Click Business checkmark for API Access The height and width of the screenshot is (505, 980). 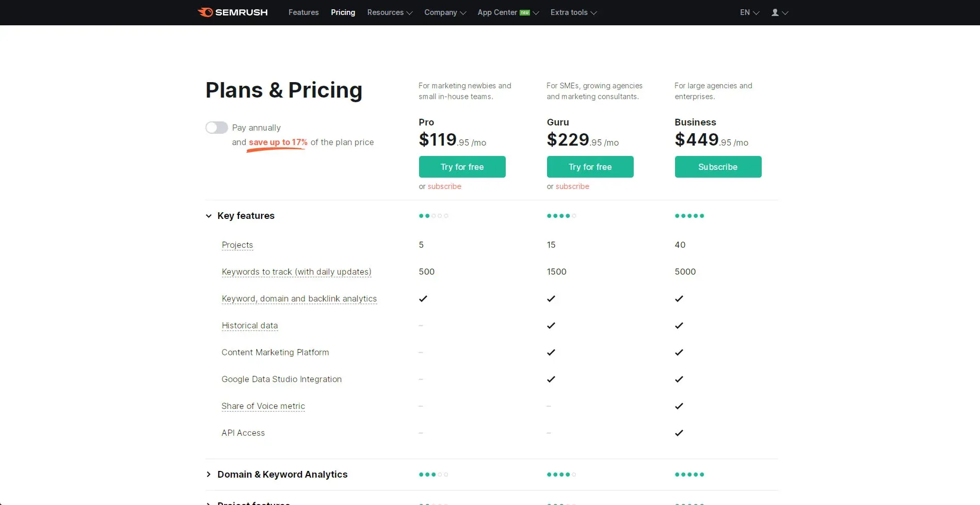(679, 433)
